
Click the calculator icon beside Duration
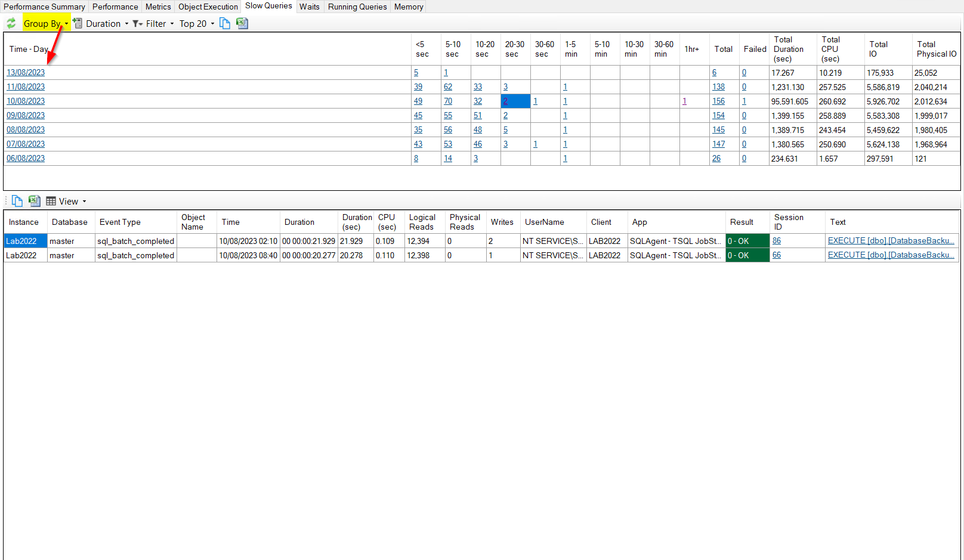click(x=78, y=23)
